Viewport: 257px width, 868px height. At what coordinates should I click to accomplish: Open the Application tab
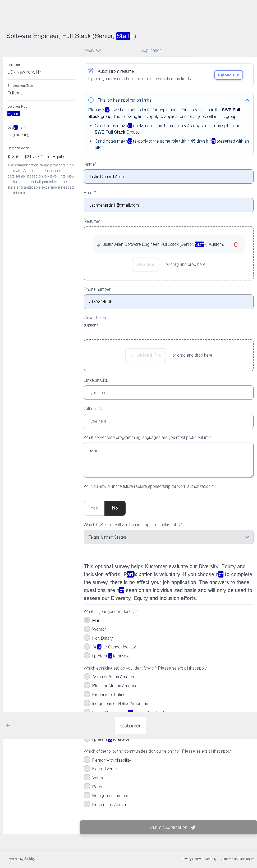pyautogui.click(x=151, y=50)
